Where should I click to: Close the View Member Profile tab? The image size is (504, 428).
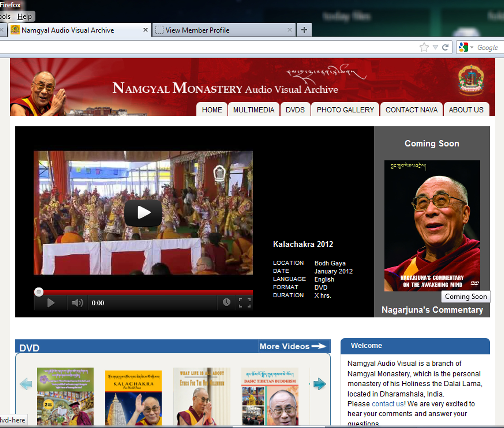290,30
